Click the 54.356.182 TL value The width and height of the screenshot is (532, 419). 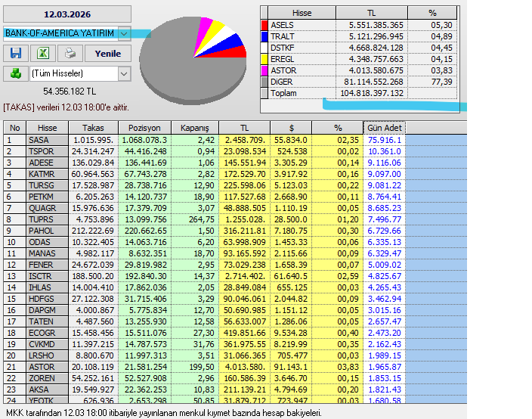pos(70,92)
